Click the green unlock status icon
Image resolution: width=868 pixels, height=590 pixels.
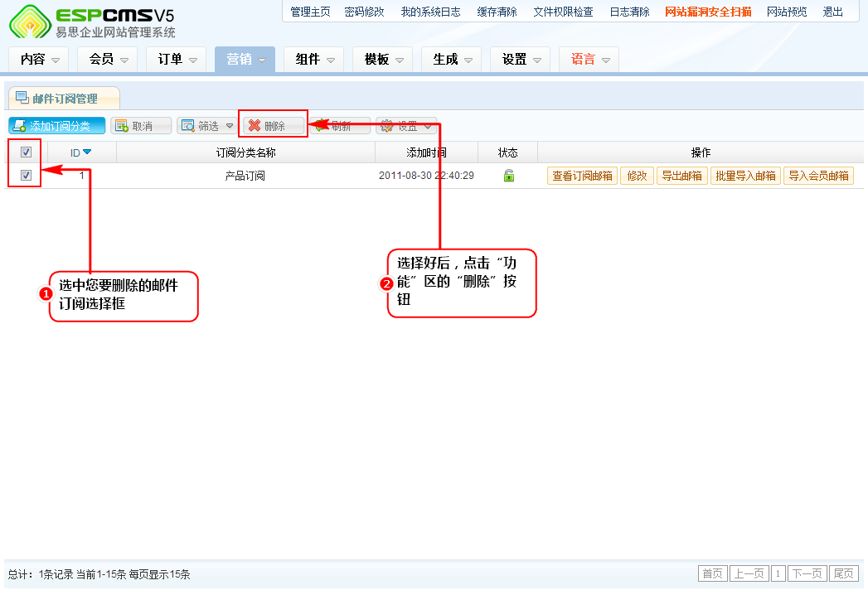508,176
